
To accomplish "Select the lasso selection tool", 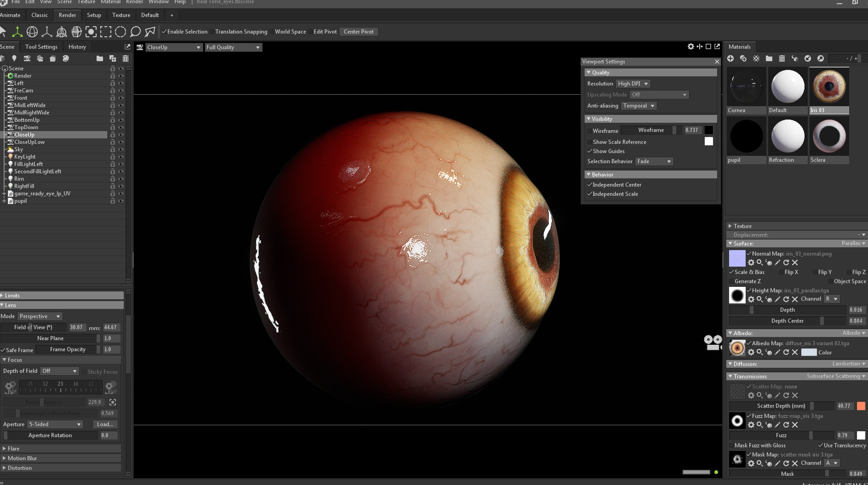I will coord(135,32).
